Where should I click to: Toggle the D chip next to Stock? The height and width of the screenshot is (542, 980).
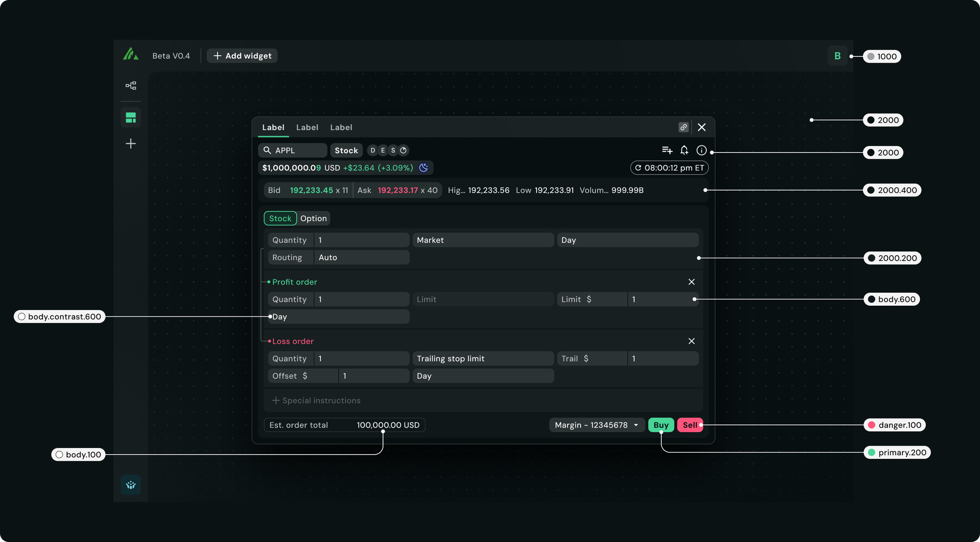pos(372,150)
